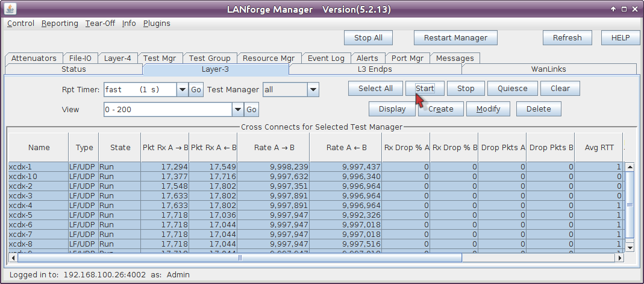This screenshot has width=644, height=284.
Task: Expand the Rpt Timer dropdown
Action: pyautogui.click(x=183, y=90)
